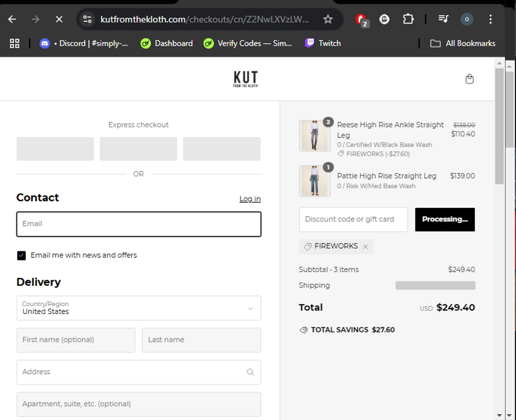Open the Discord bookmark
Image resolution: width=516 pixels, height=420 pixels.
tap(84, 43)
